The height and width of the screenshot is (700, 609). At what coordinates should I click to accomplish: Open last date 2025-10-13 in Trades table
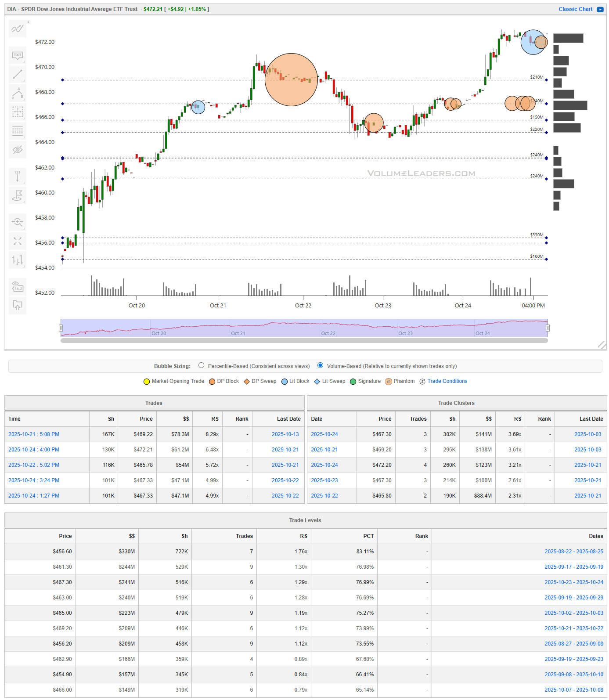click(285, 434)
